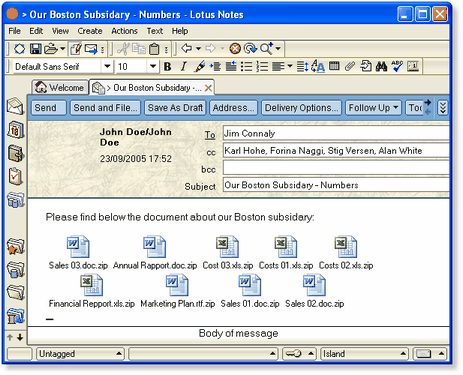Click the Paste clipboard icon
The height and width of the screenshot is (375, 463).
(154, 49)
